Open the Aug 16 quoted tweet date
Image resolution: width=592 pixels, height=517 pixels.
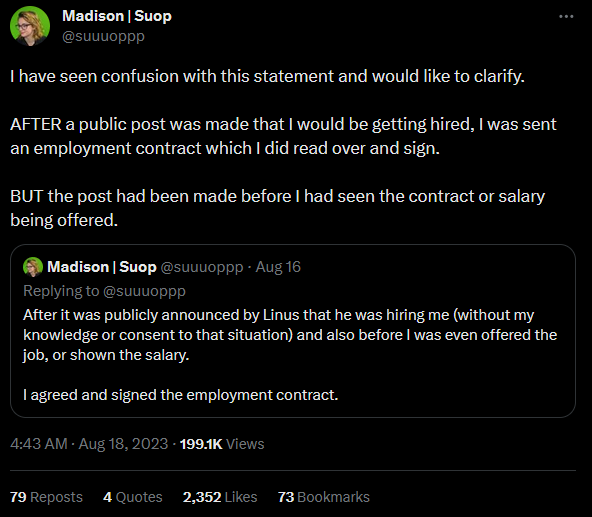click(x=278, y=267)
